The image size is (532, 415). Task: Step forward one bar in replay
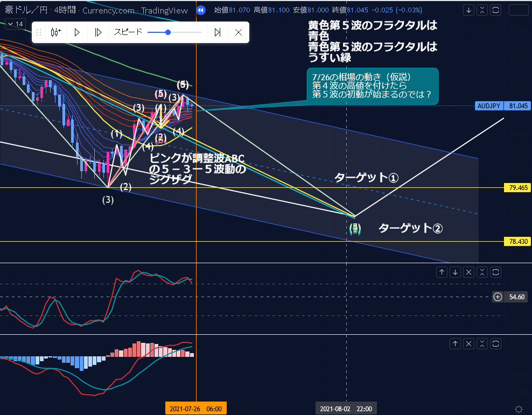click(97, 32)
